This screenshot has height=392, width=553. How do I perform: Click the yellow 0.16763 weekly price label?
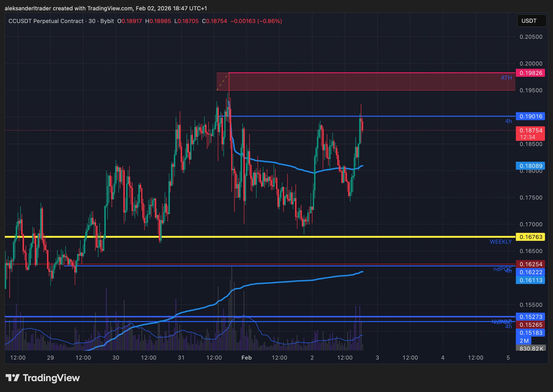pos(530,237)
